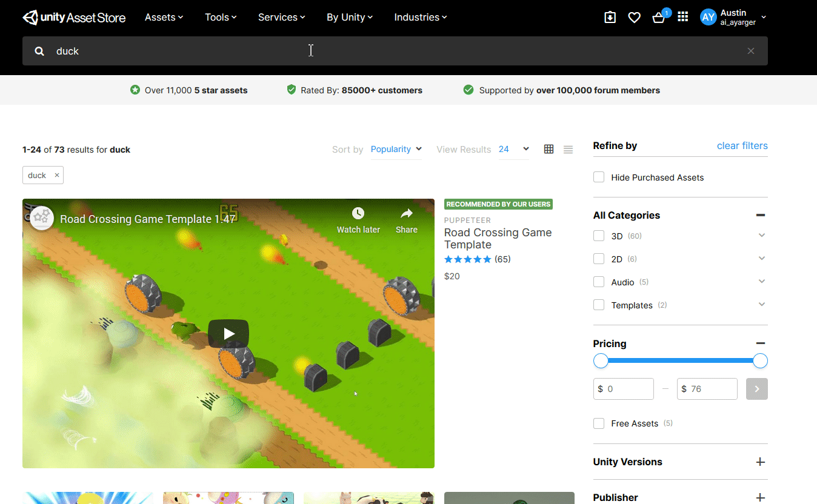Switch to list view of results

pyautogui.click(x=568, y=150)
